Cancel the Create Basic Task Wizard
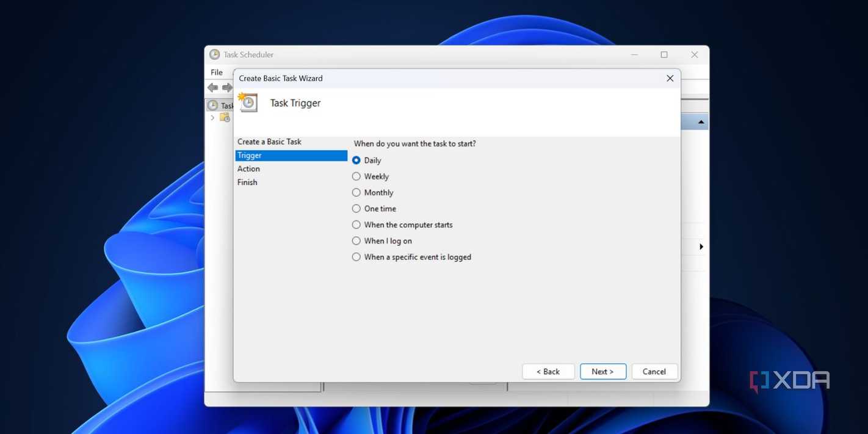The image size is (868, 434). coord(655,372)
